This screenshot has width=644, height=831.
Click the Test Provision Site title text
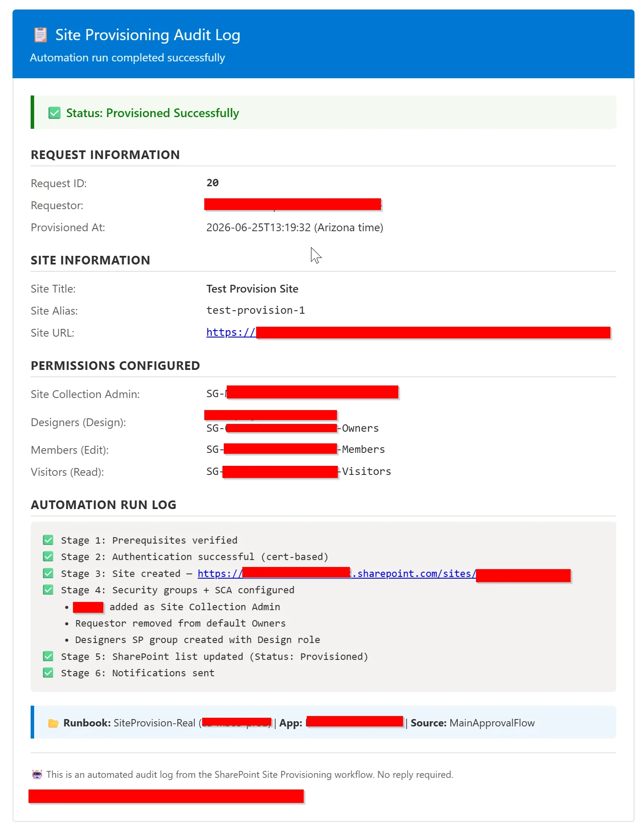[252, 289]
